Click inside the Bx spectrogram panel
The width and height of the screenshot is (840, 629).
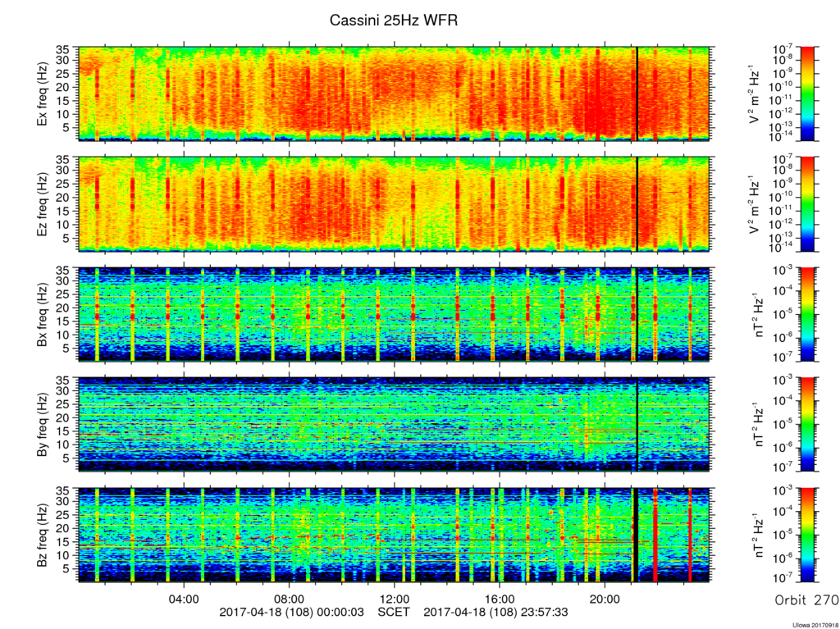pyautogui.click(x=394, y=315)
